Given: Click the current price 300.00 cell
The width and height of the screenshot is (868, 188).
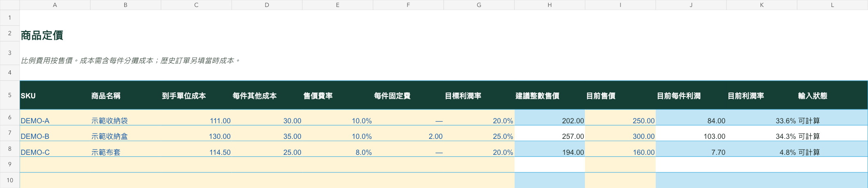Looking at the screenshot, I should (x=621, y=133).
